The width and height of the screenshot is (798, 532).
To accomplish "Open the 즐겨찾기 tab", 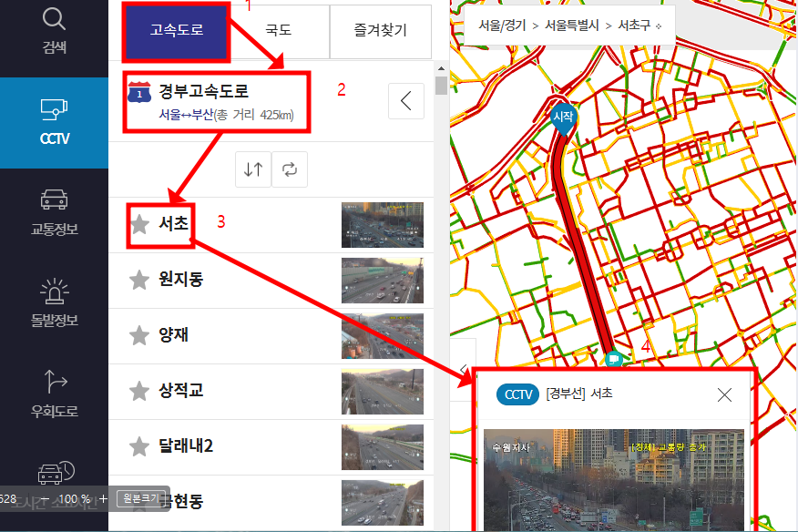I will click(x=380, y=30).
